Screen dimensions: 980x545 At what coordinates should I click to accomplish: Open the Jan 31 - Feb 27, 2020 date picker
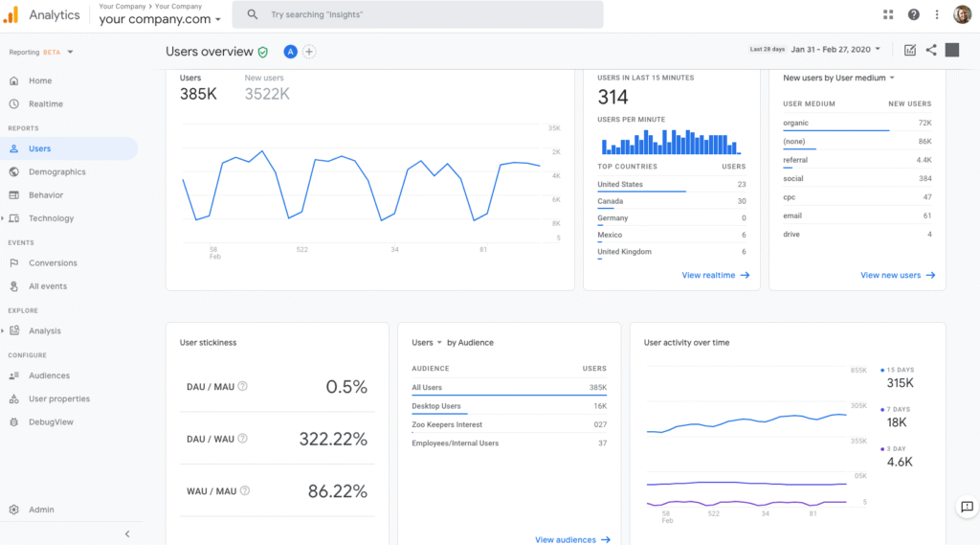coord(835,50)
